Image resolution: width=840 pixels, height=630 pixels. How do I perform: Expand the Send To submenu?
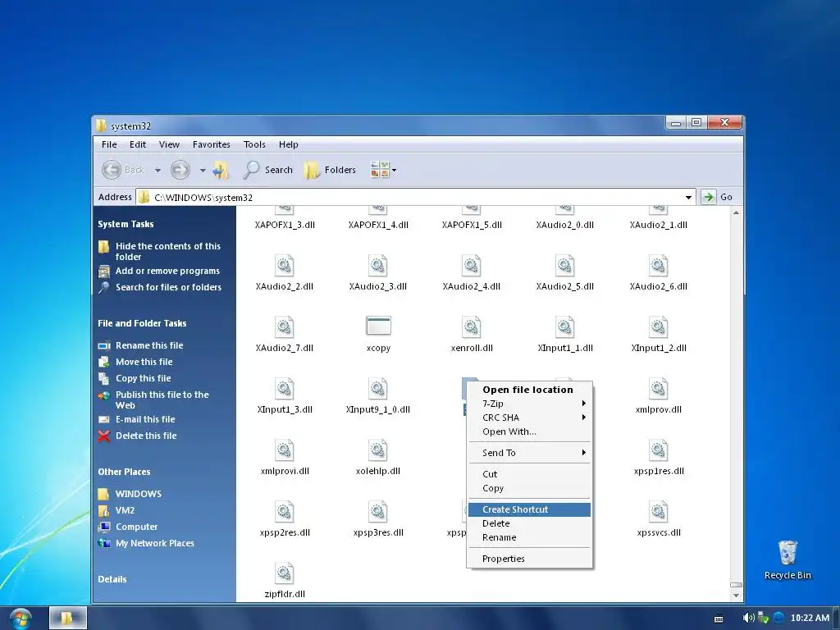(x=529, y=453)
